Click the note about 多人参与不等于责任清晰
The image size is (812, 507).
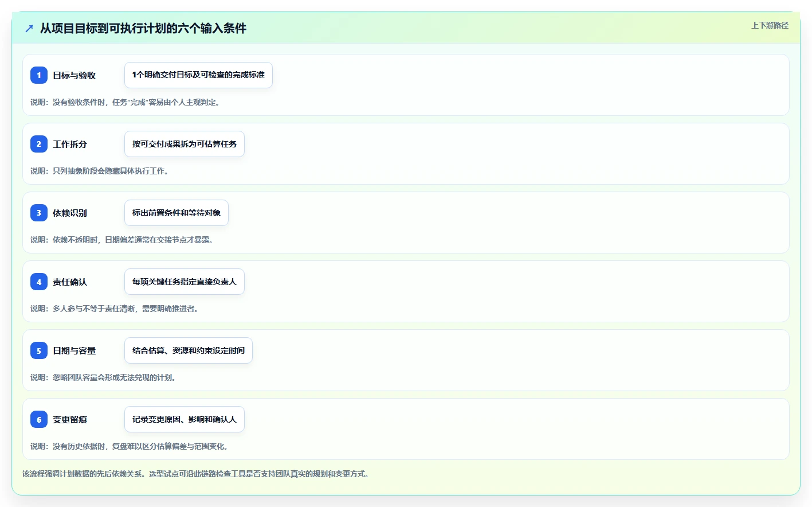[x=114, y=309]
